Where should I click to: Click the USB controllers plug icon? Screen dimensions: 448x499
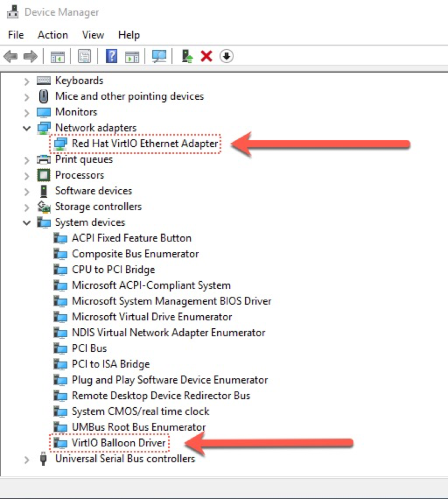coord(43,459)
